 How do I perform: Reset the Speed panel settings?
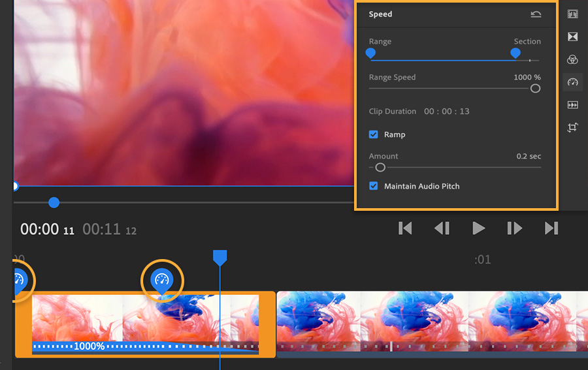point(536,14)
